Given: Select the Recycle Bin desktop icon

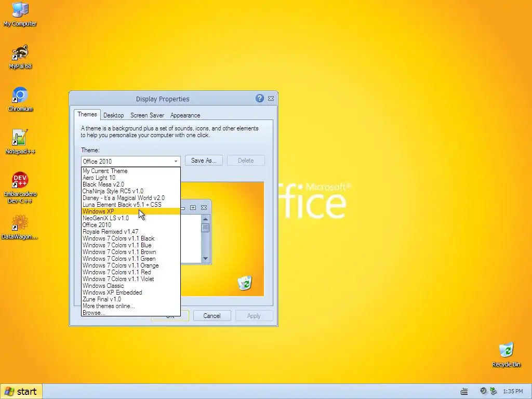Looking at the screenshot, I should tap(506, 355).
